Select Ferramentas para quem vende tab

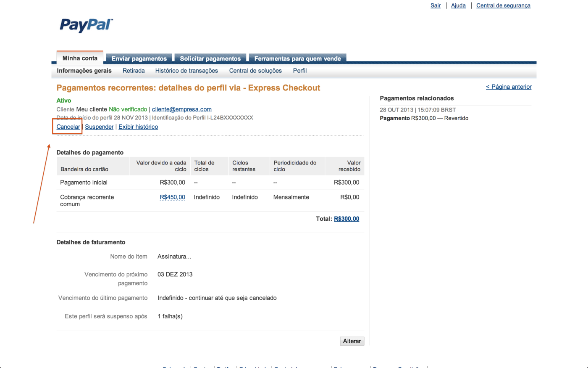coord(297,58)
